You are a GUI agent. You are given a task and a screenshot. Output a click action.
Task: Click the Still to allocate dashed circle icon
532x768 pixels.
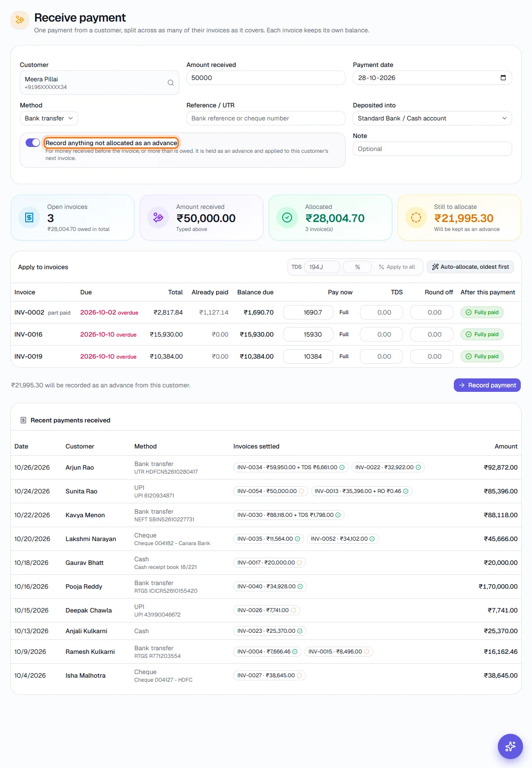pos(416,218)
